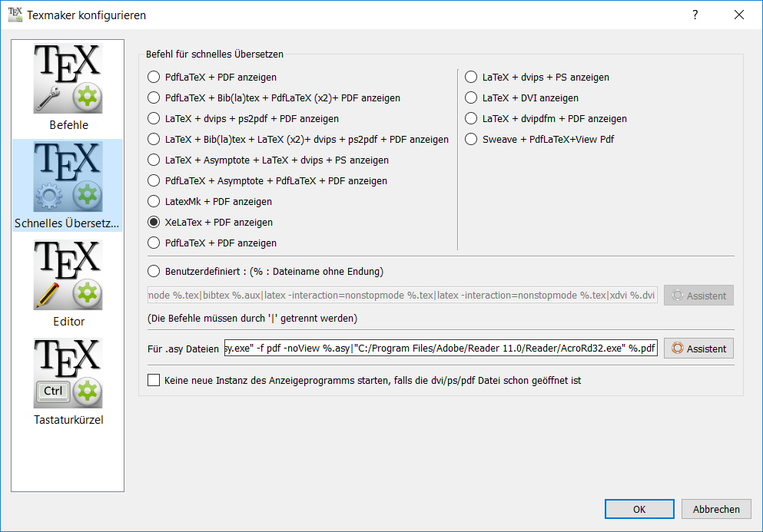
Task: Select XeLaTex + PDF anzeigen radio button
Action: [x=154, y=222]
